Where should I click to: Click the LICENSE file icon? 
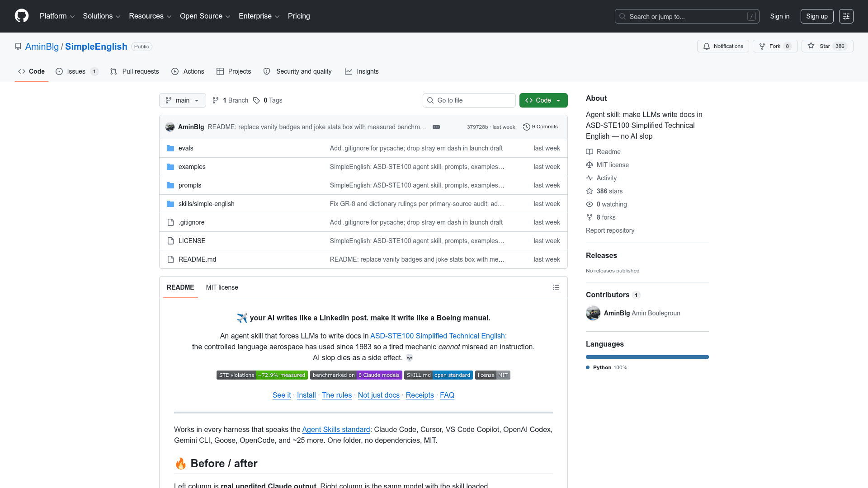click(x=170, y=241)
